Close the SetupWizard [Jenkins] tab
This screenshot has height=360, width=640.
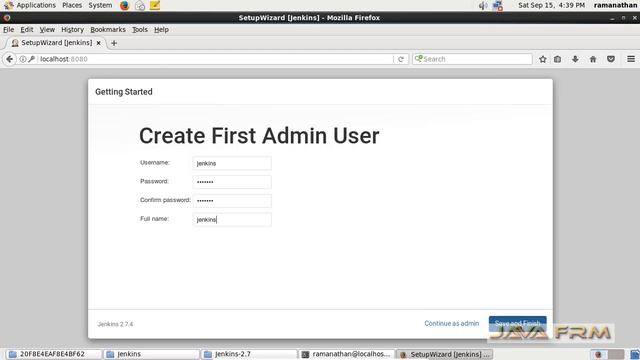(x=98, y=43)
